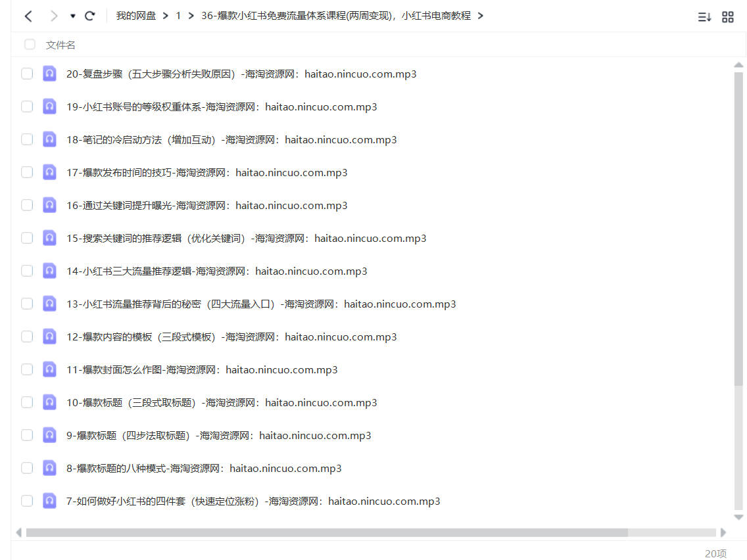
Task: Select file name 18-笔记的冷启动方法（增加互动）
Action: pyautogui.click(x=231, y=139)
